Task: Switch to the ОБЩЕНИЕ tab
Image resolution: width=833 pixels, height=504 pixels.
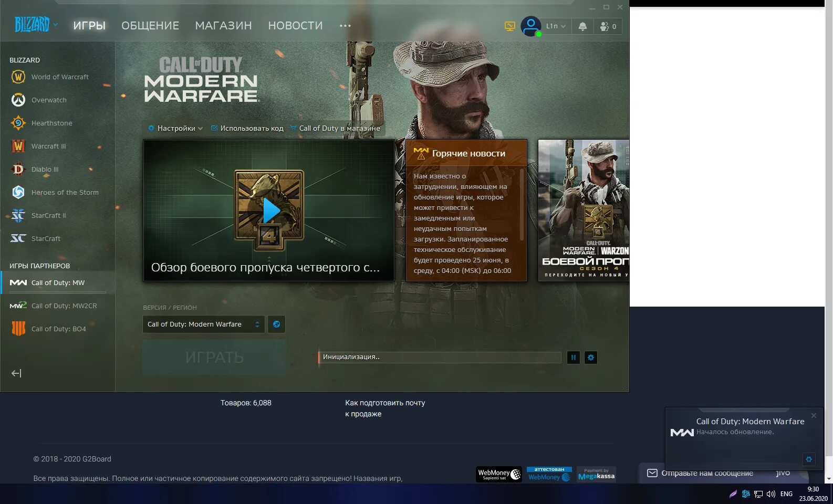Action: point(150,26)
